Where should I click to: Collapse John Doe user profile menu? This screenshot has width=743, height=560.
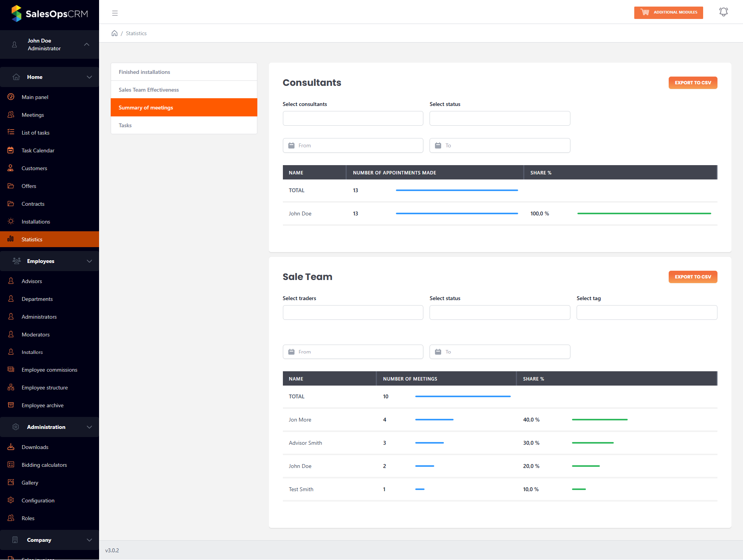[x=87, y=44]
